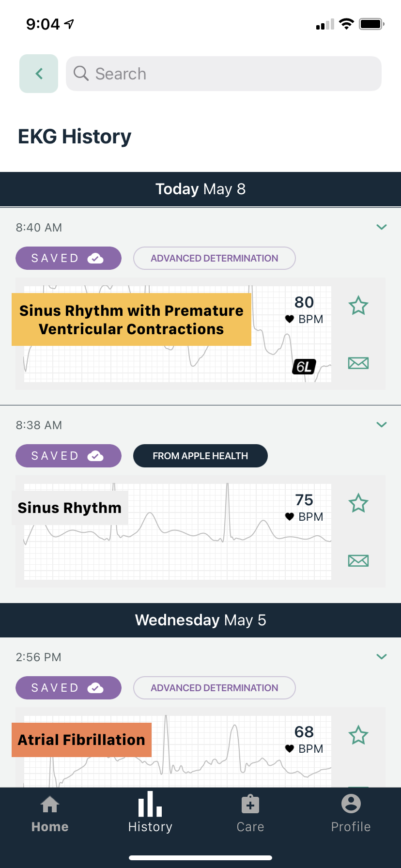Tap the search magnifier icon
401x868 pixels.
coord(81,74)
